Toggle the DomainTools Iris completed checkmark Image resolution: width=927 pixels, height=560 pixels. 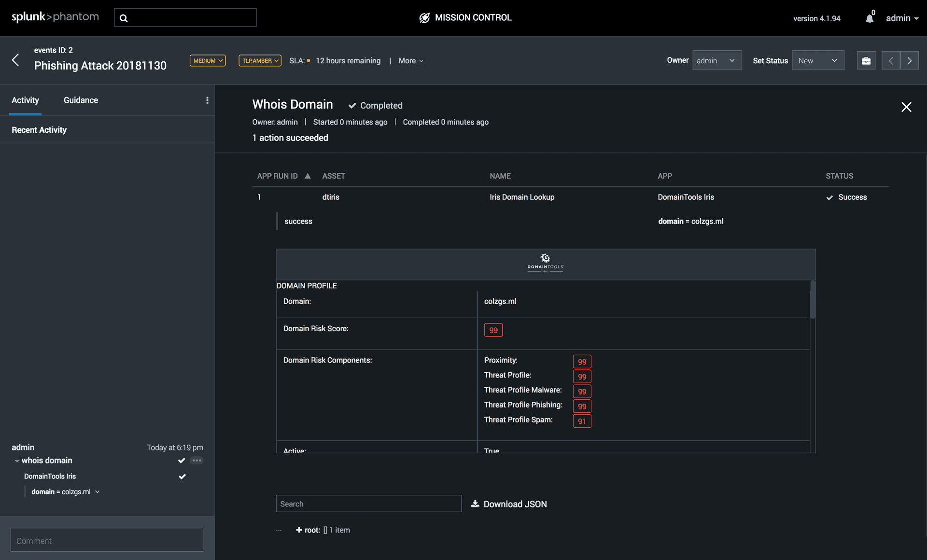click(182, 476)
